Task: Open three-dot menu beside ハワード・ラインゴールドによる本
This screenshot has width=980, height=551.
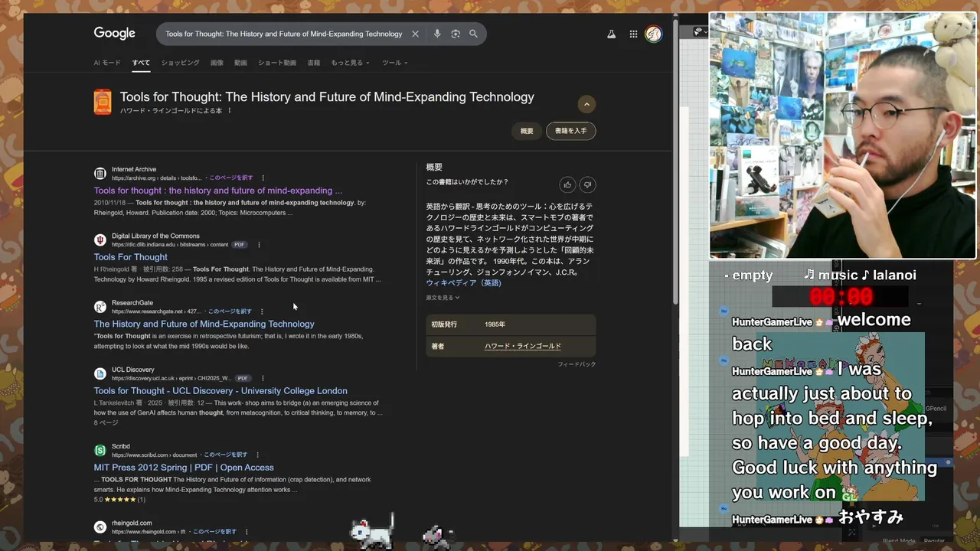Action: 229,110
